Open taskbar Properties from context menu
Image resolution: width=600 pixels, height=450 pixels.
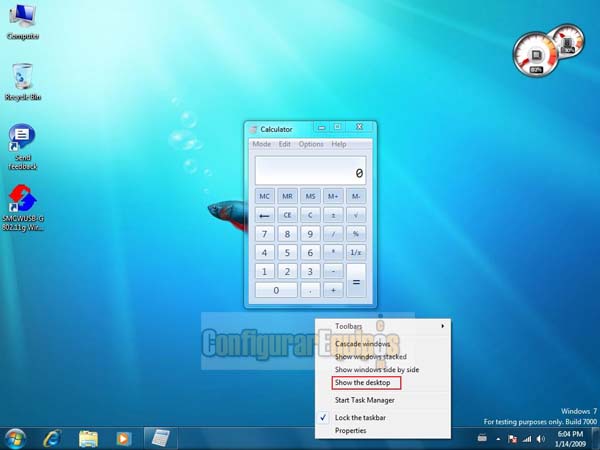[383, 431]
